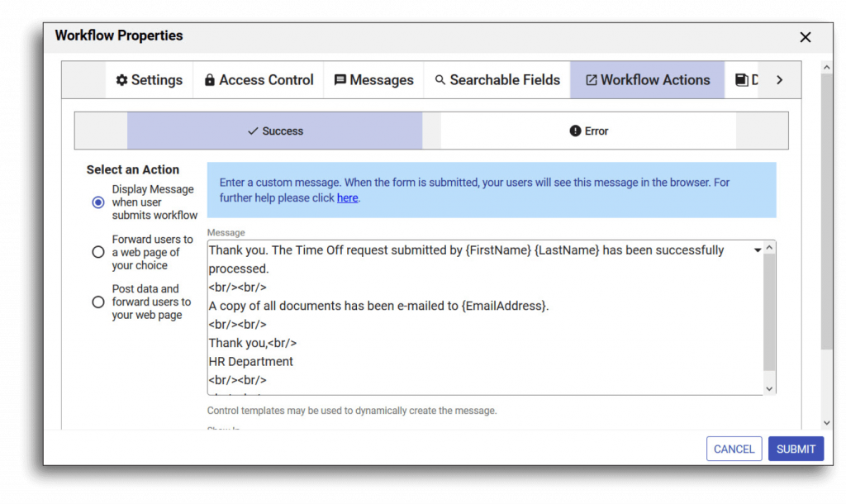Click the 'HR Department' line in message
Image resolution: width=846 pixels, height=504 pixels.
pos(251,362)
